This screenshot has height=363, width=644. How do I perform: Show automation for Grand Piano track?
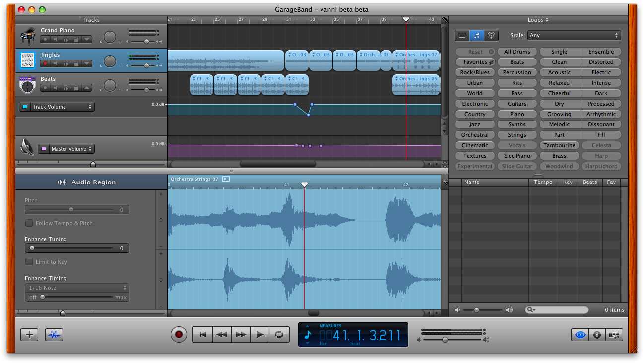(x=87, y=39)
